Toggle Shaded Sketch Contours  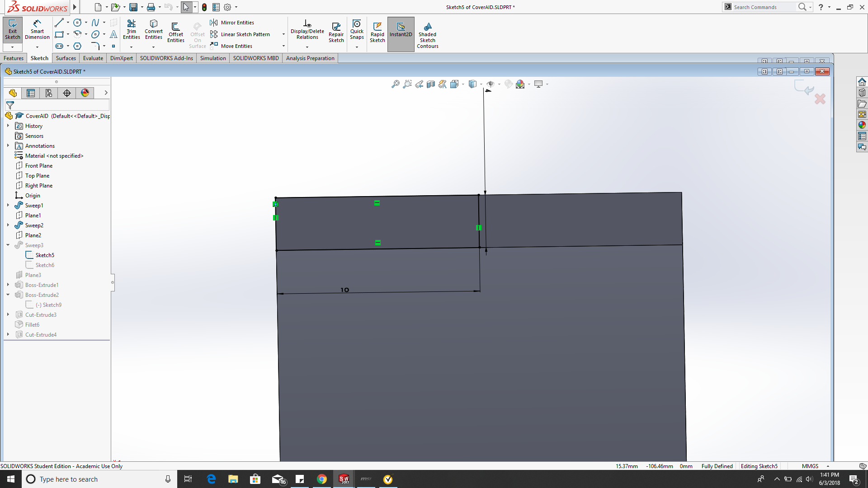point(428,35)
